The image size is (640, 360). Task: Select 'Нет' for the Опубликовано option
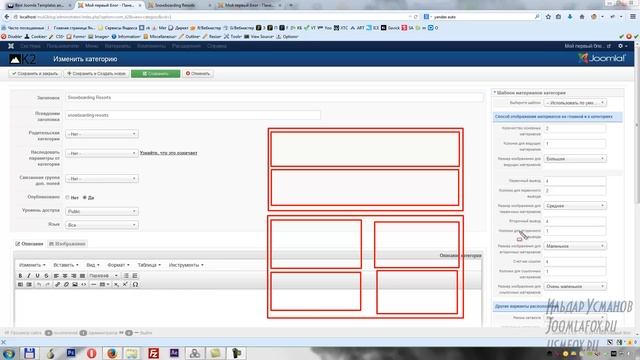pyautogui.click(x=68, y=198)
